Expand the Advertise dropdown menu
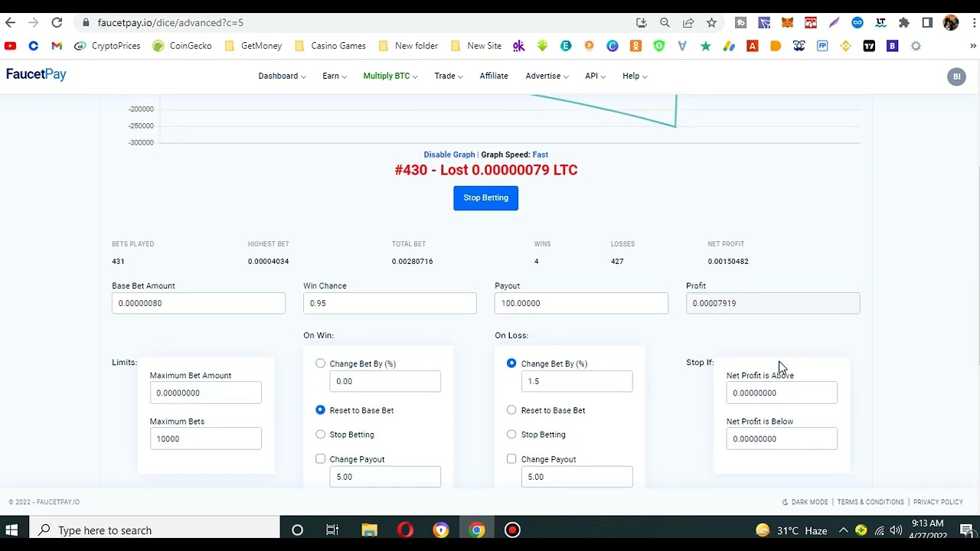The image size is (980, 551). point(547,76)
